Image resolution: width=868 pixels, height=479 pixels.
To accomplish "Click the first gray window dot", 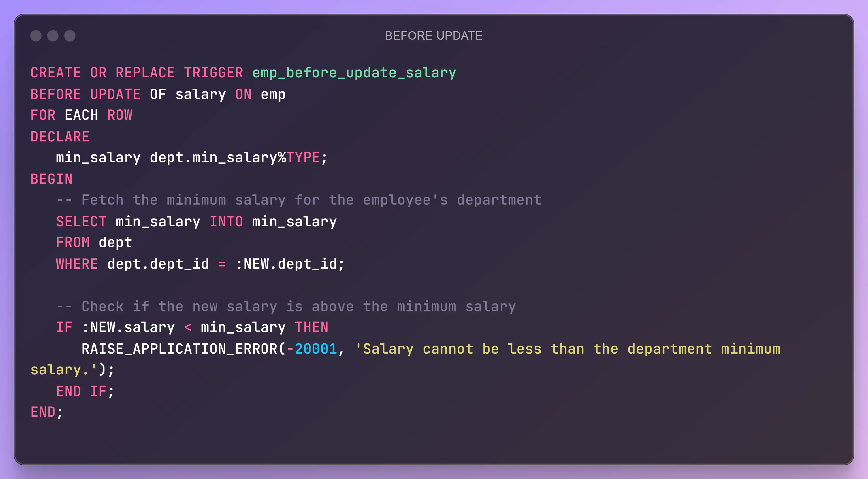I will coord(36,36).
